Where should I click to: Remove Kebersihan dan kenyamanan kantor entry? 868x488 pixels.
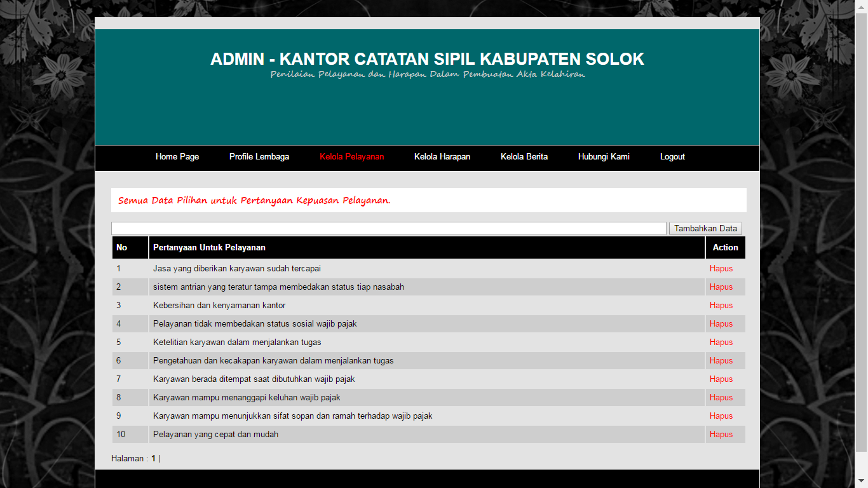coord(721,306)
